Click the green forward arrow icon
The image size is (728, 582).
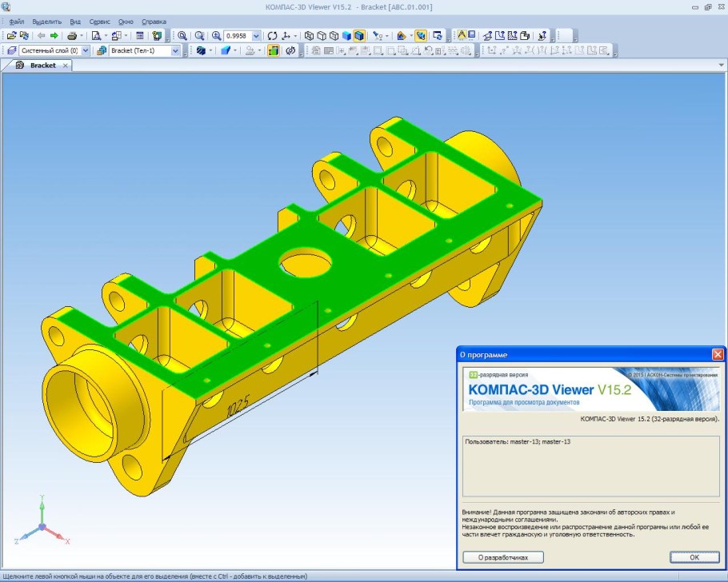(54, 36)
